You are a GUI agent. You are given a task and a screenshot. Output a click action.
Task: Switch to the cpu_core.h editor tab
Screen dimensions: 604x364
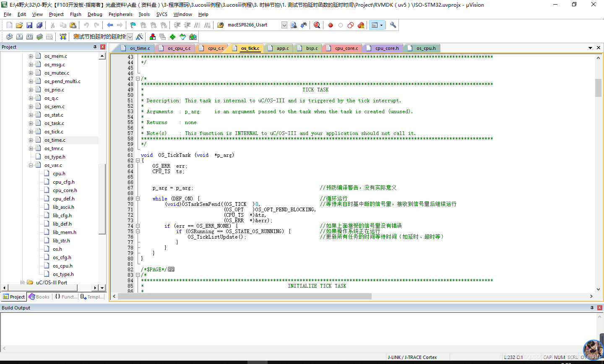[384, 48]
